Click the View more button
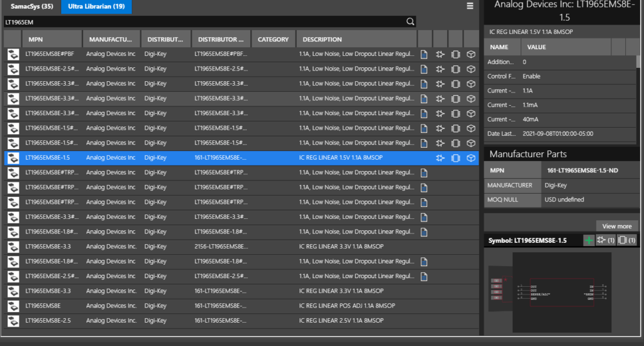The width and height of the screenshot is (644, 346). click(x=617, y=226)
